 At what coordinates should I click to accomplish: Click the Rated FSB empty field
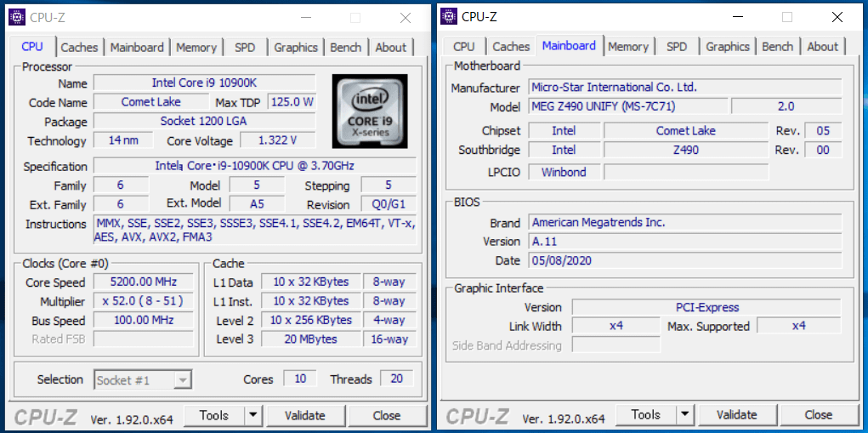[x=144, y=339]
